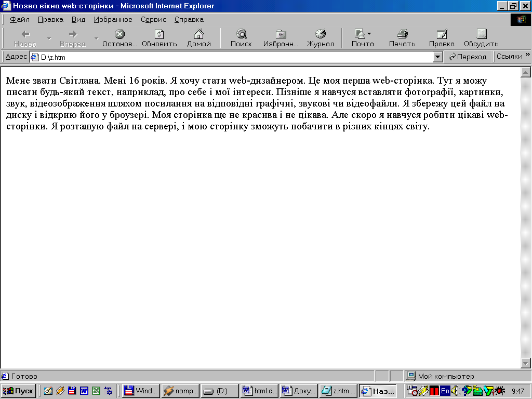
Task: Switch to Доку... Word taskbar button
Action: pyautogui.click(x=299, y=391)
